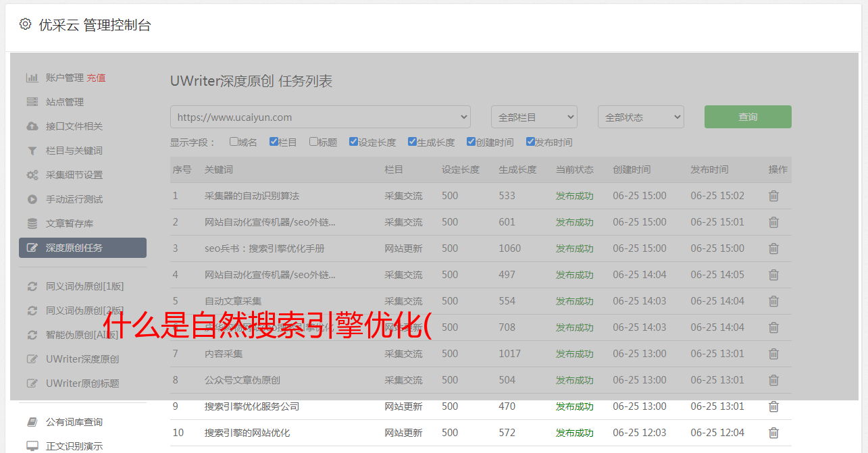Click the UWriter原创标题 pencil icon
Viewport: 868px width, 453px height.
(32, 383)
